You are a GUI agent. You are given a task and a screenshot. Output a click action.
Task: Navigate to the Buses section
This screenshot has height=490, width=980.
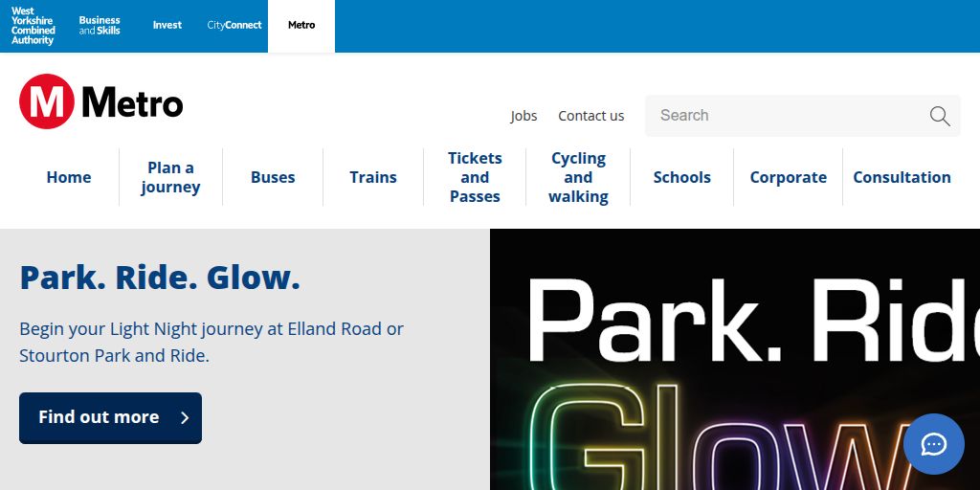pyautogui.click(x=273, y=177)
